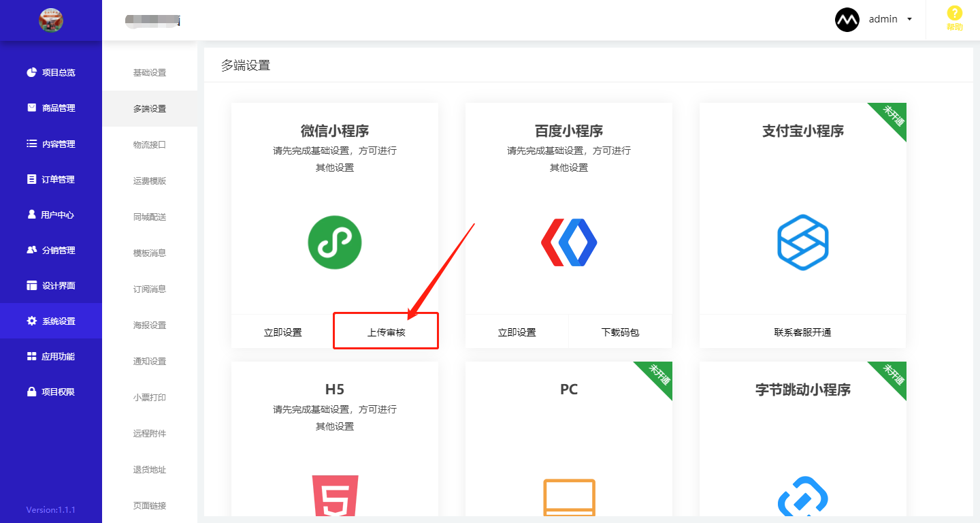The height and width of the screenshot is (523, 980).
Task: Open the 订阅消息 submenu item
Action: pos(150,289)
